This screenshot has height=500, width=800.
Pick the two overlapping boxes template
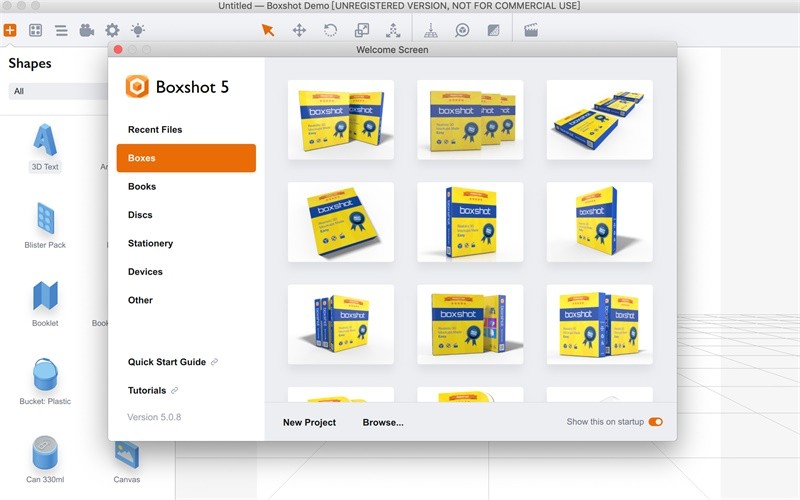click(341, 120)
